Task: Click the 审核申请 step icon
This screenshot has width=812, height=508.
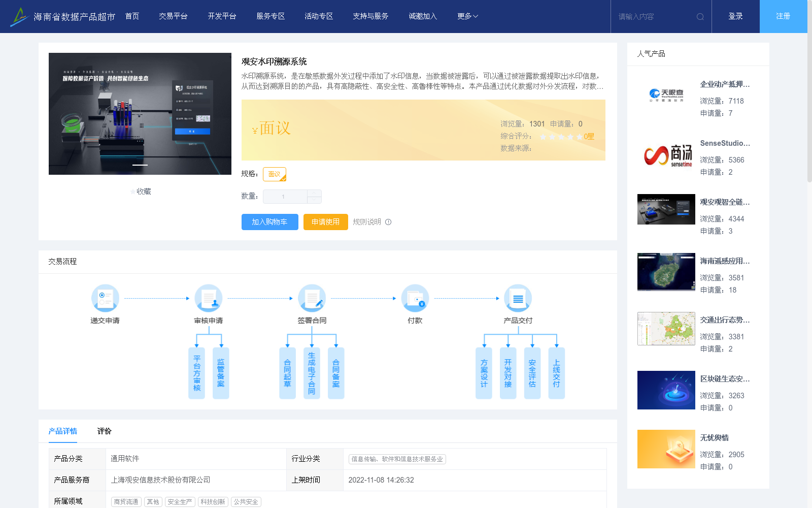Action: point(209,298)
